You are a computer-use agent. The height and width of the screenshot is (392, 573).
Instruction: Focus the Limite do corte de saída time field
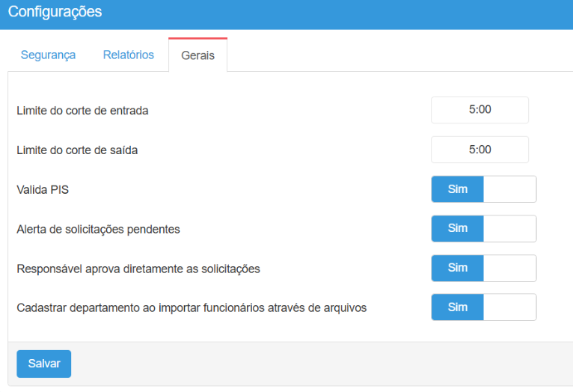[x=479, y=150]
